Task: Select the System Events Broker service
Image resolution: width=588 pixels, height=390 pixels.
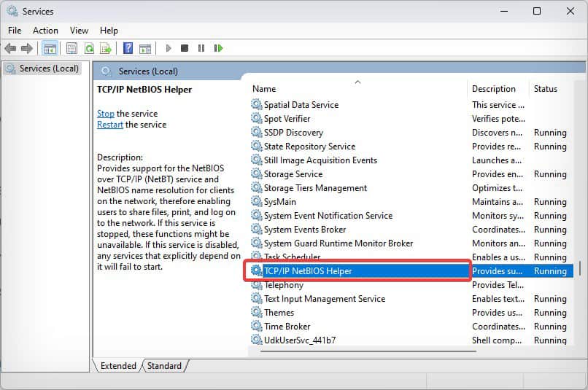Action: pos(305,230)
